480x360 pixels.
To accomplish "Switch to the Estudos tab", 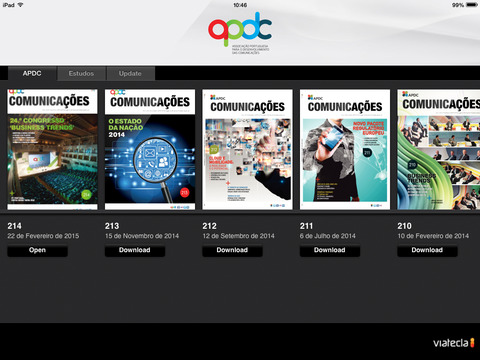I will pyautogui.click(x=82, y=73).
